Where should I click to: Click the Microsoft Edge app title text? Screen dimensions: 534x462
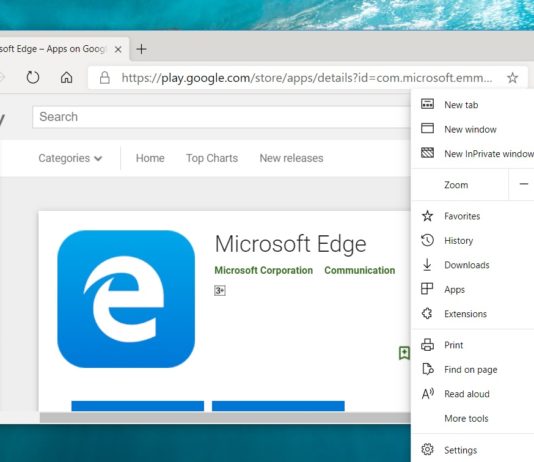pos(290,244)
